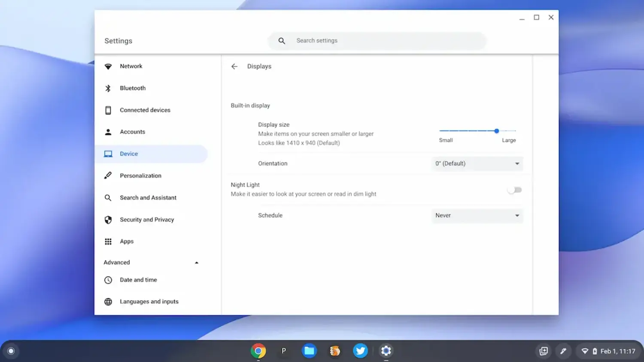This screenshot has height=362, width=644.
Task: Click the shelf battery status icon
Action: pyautogui.click(x=595, y=351)
